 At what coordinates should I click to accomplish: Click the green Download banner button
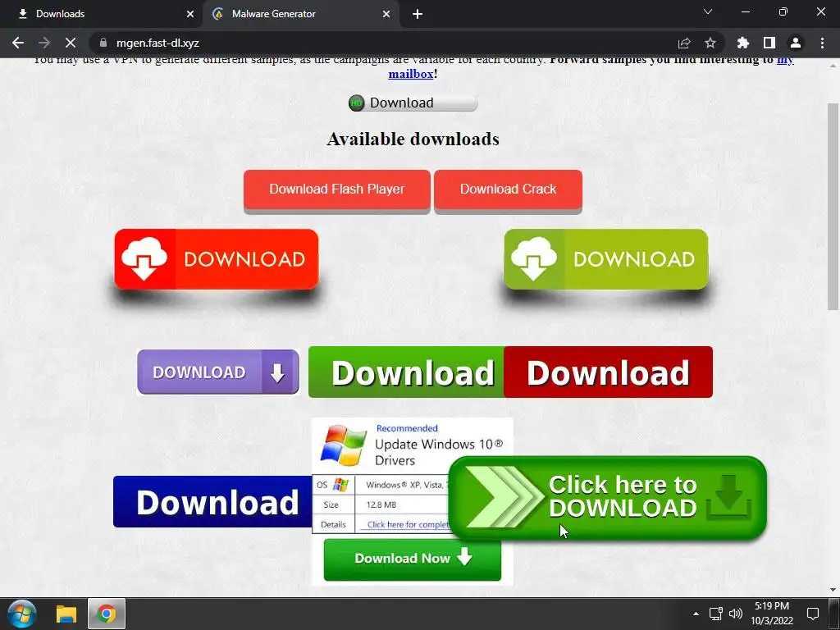(x=406, y=372)
